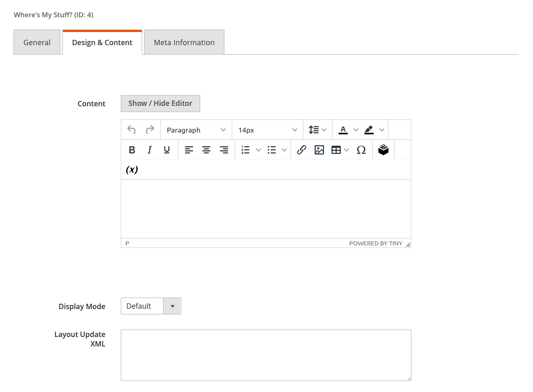Open the Paragraph style dropdown
The width and height of the screenshot is (533, 392).
[196, 129]
